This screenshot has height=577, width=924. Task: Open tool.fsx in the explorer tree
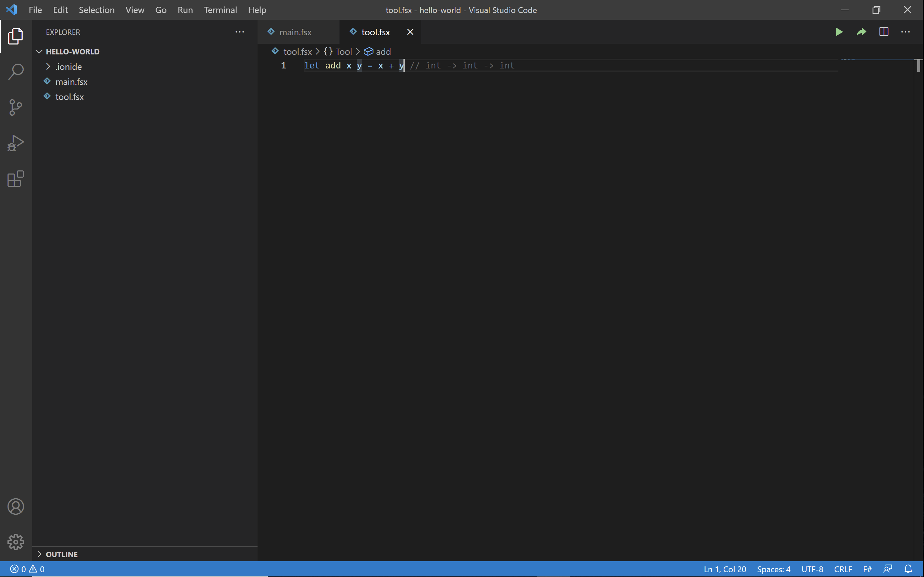pyautogui.click(x=69, y=97)
